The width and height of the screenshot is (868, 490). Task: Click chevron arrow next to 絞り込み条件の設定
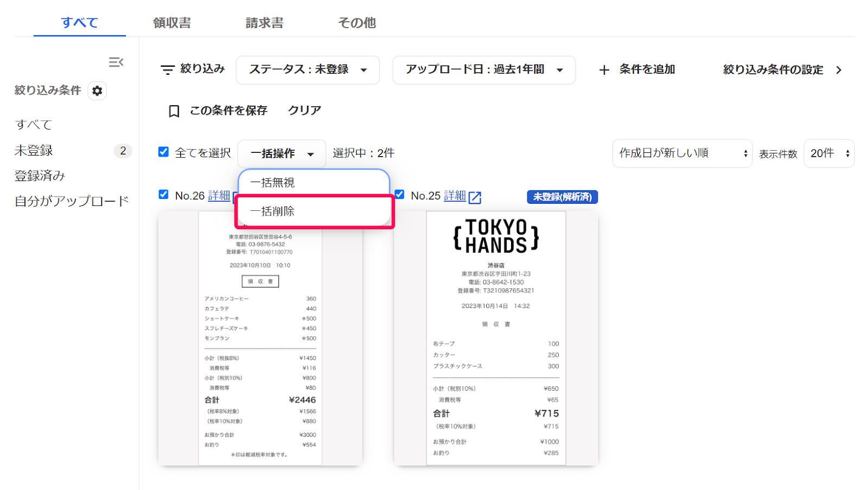coord(839,70)
